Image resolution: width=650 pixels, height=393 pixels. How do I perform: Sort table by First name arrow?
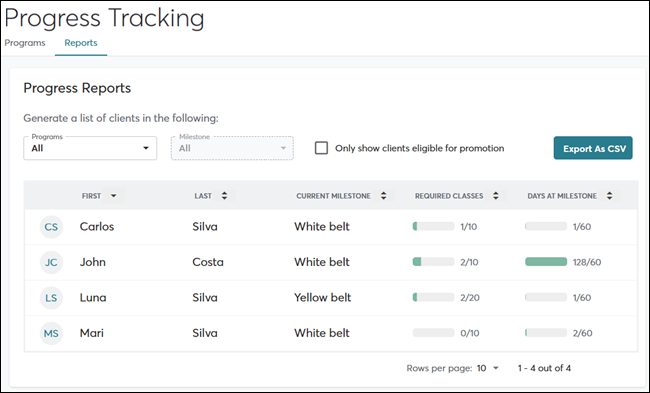[114, 196]
